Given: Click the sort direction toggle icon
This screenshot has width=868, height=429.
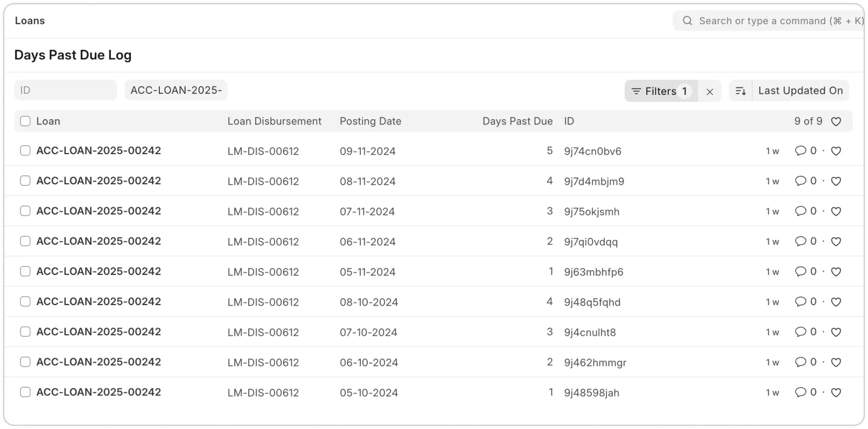Looking at the screenshot, I should pyautogui.click(x=740, y=91).
